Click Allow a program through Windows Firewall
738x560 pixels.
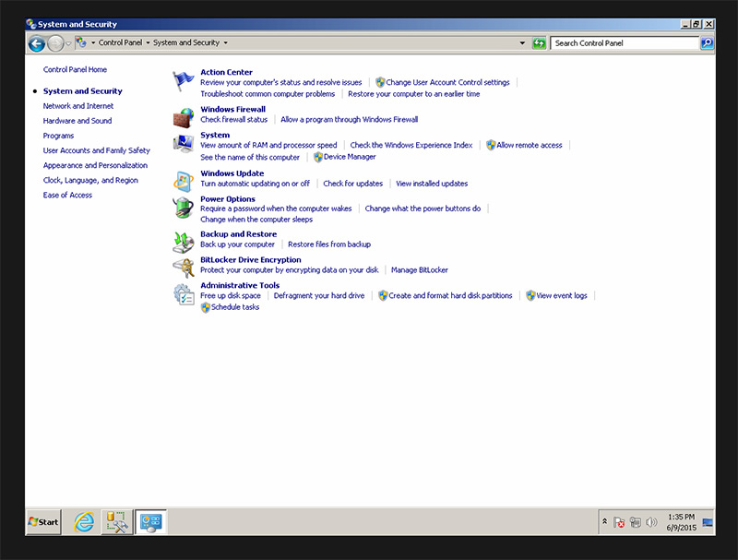click(350, 120)
